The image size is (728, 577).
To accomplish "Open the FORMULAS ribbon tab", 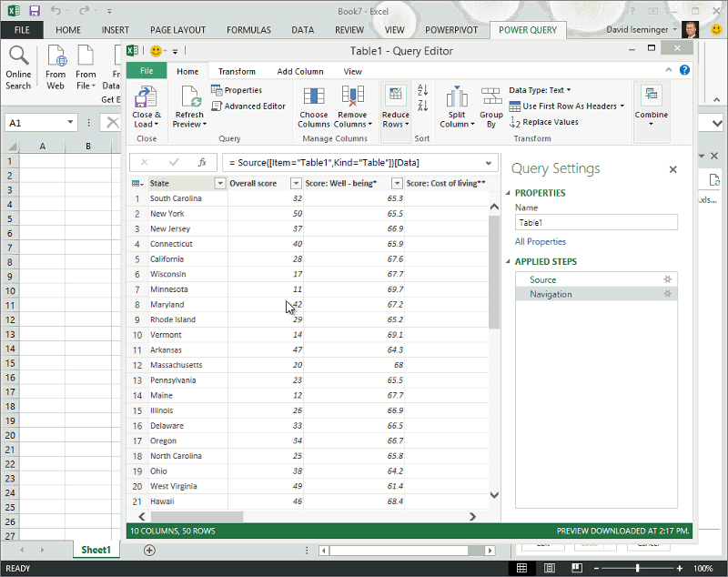I will 248,30.
